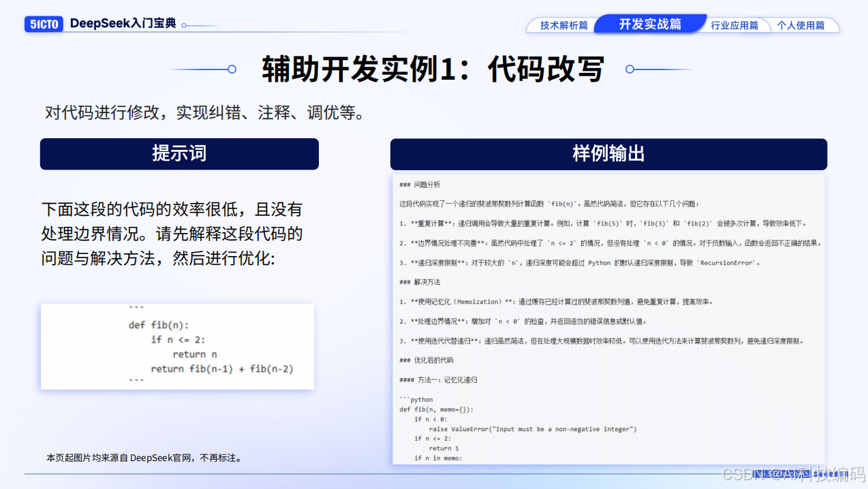Viewport: 868px width, 489px height.
Task: Click the 辅助开发实例1：代码改写 slide title
Action: click(x=433, y=69)
